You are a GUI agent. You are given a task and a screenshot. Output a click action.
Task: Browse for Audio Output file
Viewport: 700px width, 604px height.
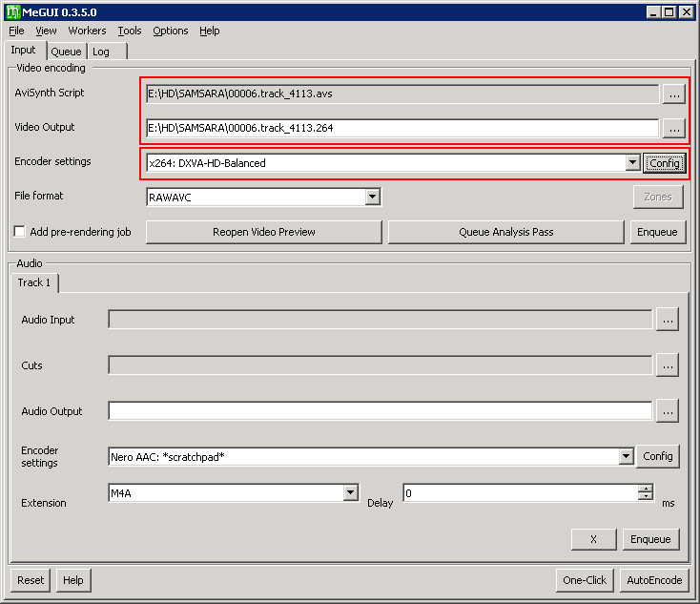[x=668, y=411]
